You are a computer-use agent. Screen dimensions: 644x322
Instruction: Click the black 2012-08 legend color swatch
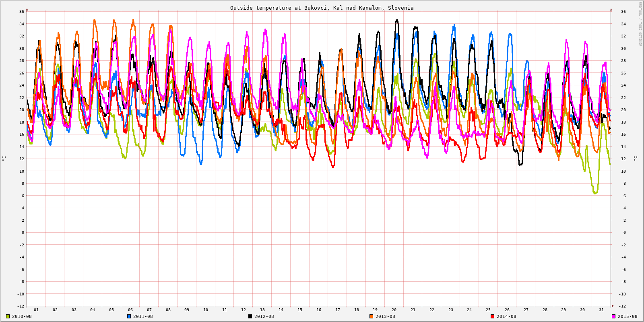[250, 316]
